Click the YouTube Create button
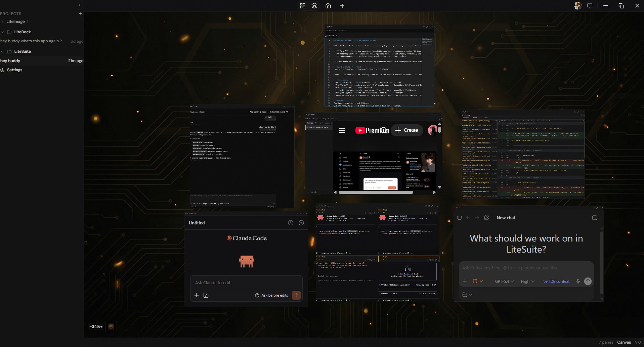 (406, 130)
